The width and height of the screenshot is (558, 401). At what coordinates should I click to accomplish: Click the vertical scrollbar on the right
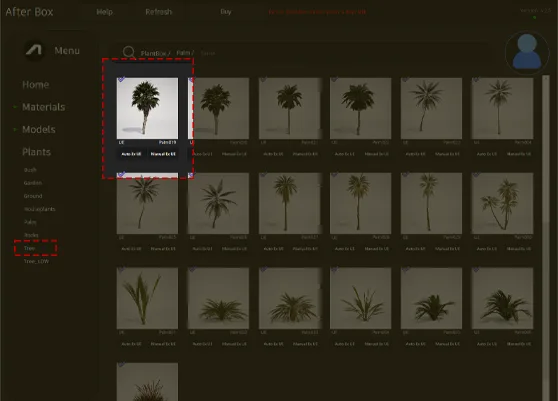click(x=545, y=238)
